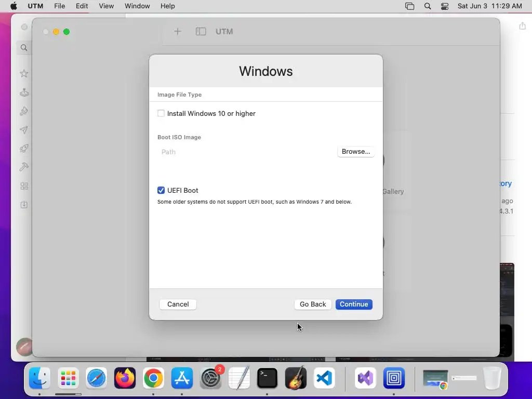Open Launchpad from the Dock
532x399 pixels.
tap(68, 378)
